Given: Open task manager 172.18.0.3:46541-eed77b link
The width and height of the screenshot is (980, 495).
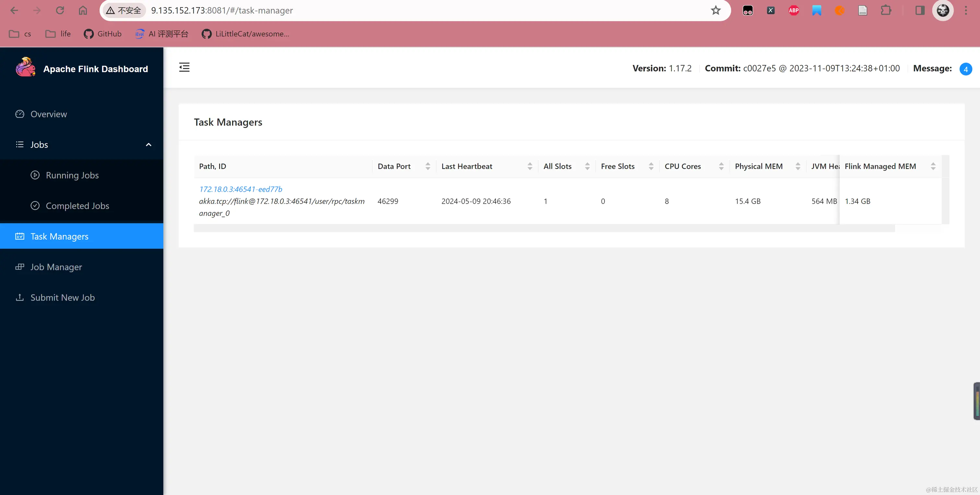Looking at the screenshot, I should (x=240, y=189).
